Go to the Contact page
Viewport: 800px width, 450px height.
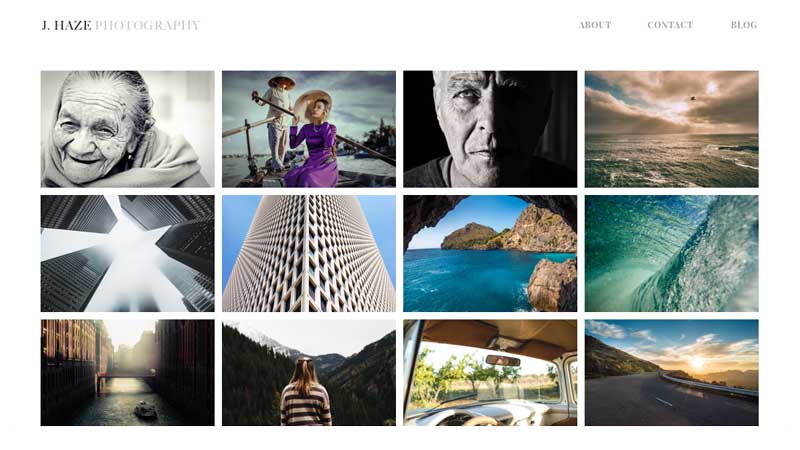pos(670,25)
